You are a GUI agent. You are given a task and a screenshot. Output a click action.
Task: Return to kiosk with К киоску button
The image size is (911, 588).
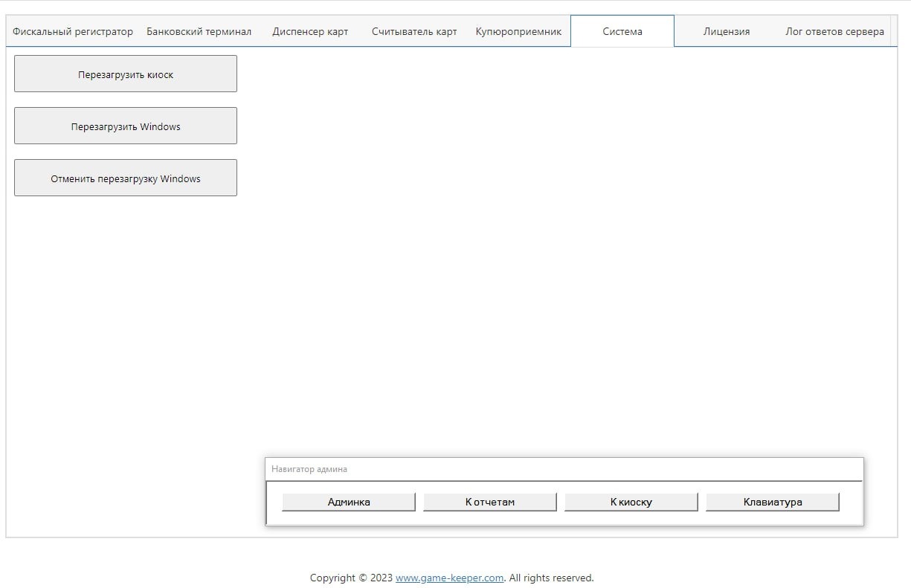point(631,502)
